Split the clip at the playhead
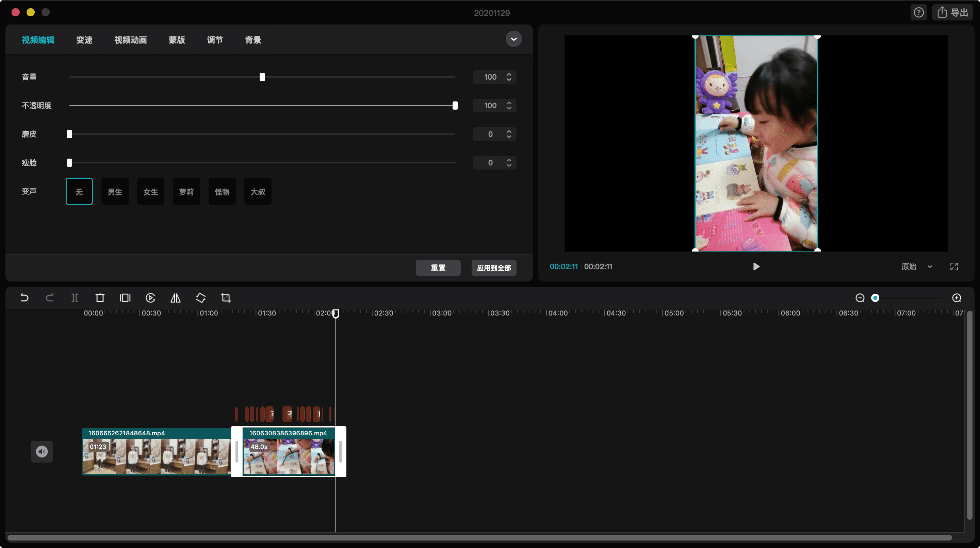 tap(75, 297)
